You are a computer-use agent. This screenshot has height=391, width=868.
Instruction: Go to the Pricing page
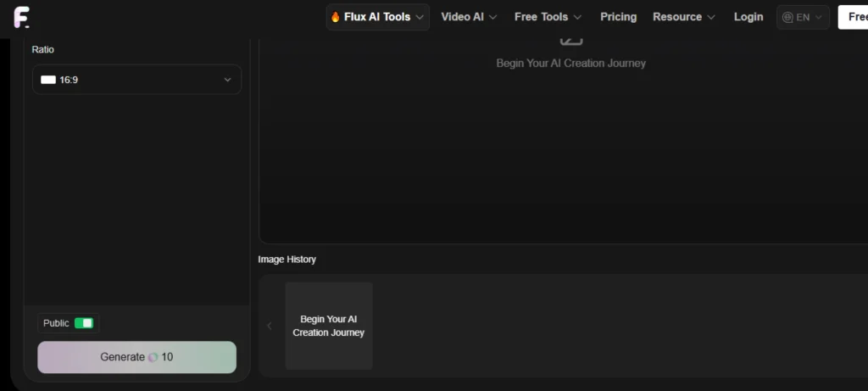tap(618, 17)
